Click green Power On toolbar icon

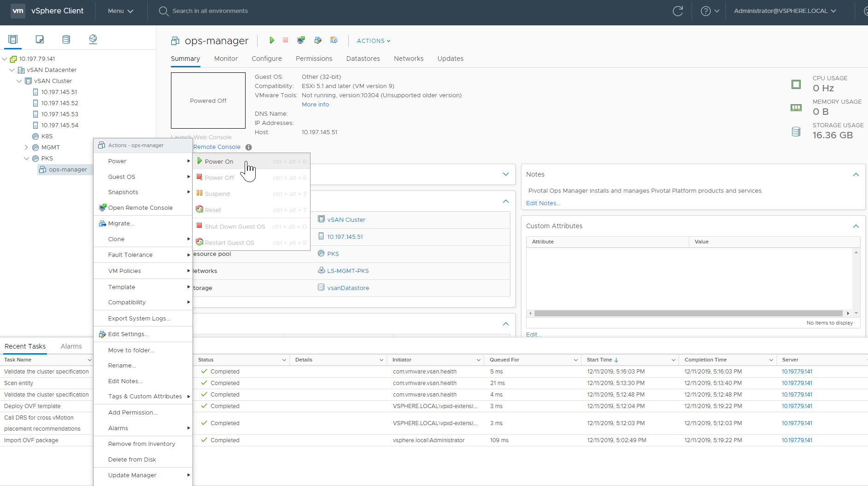272,41
